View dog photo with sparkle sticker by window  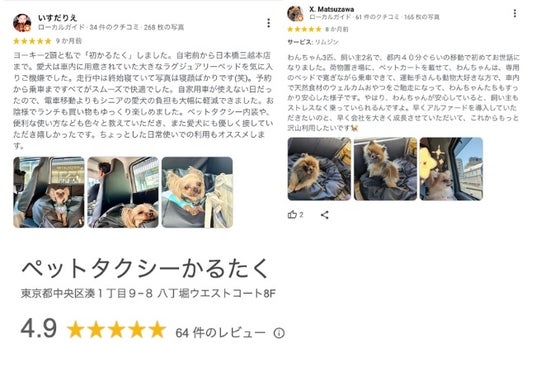pyautogui.click(x=451, y=169)
